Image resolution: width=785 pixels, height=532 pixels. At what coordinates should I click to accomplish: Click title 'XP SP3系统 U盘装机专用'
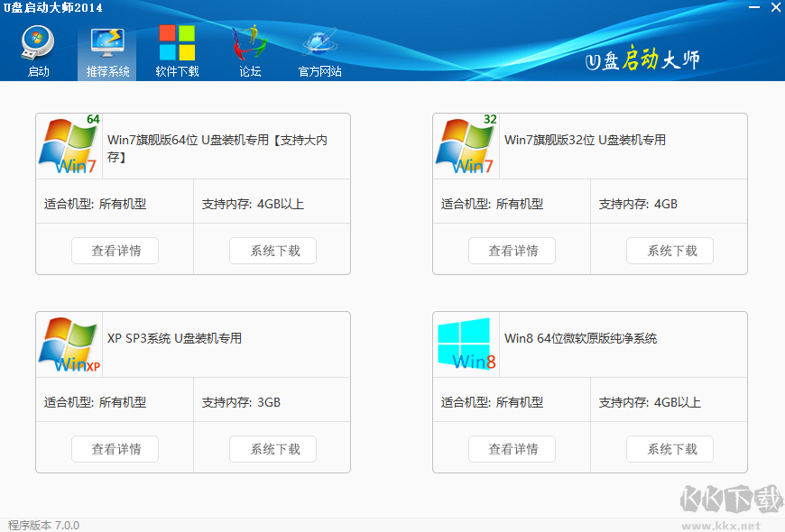click(174, 338)
